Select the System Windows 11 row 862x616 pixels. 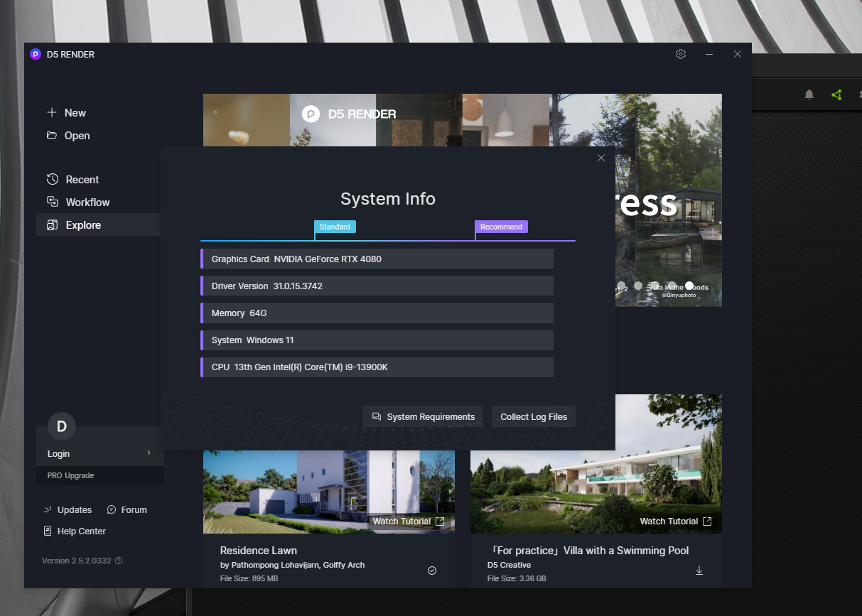pyautogui.click(x=377, y=340)
